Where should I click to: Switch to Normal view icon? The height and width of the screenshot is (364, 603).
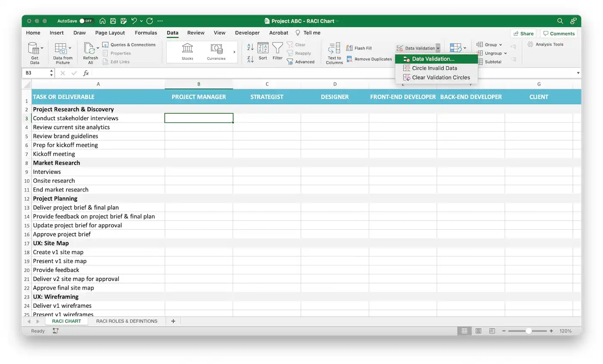click(464, 331)
